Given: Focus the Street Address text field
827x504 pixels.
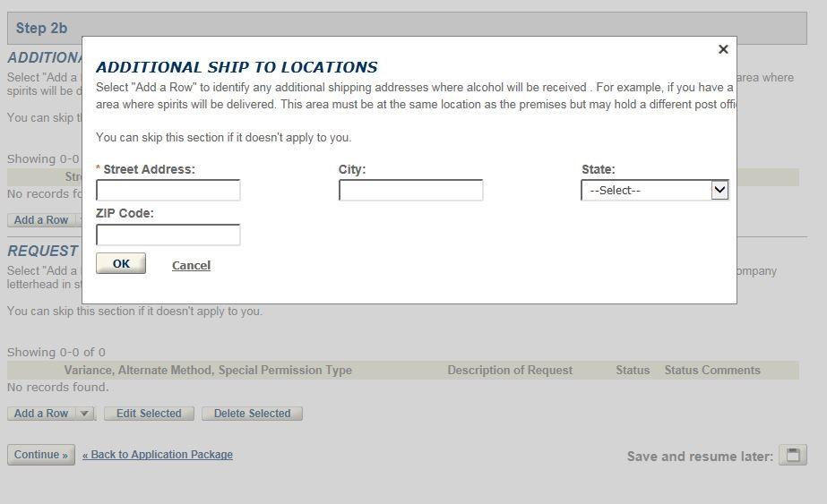Looking at the screenshot, I should [x=168, y=190].
